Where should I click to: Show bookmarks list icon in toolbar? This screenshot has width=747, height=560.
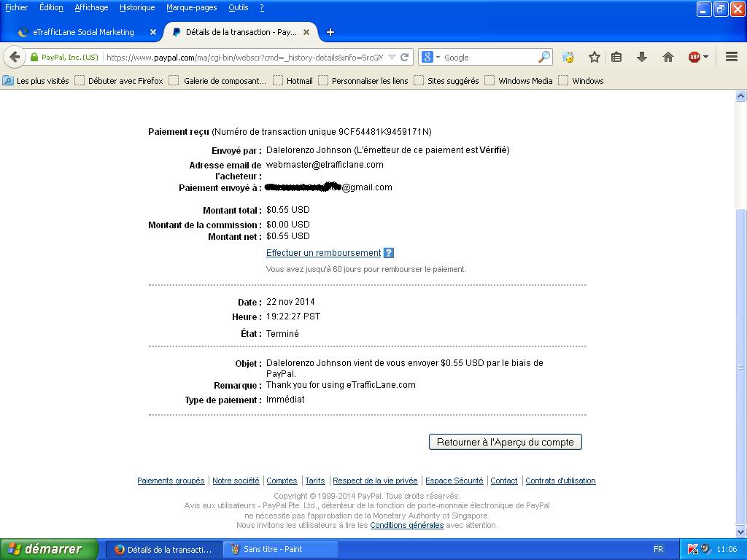tap(616, 57)
